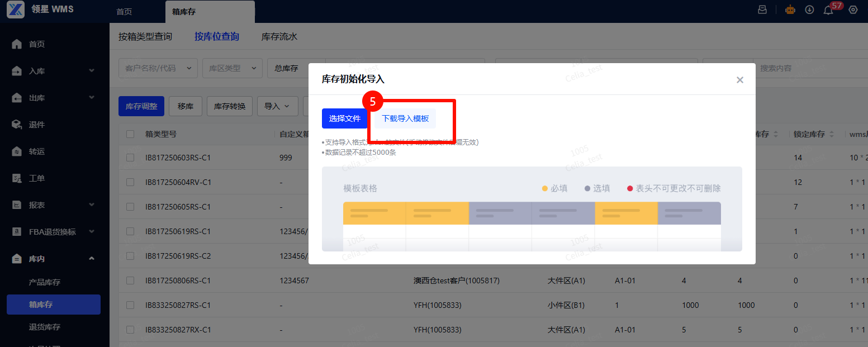Close the 库存初始化导入 dialog

click(740, 80)
